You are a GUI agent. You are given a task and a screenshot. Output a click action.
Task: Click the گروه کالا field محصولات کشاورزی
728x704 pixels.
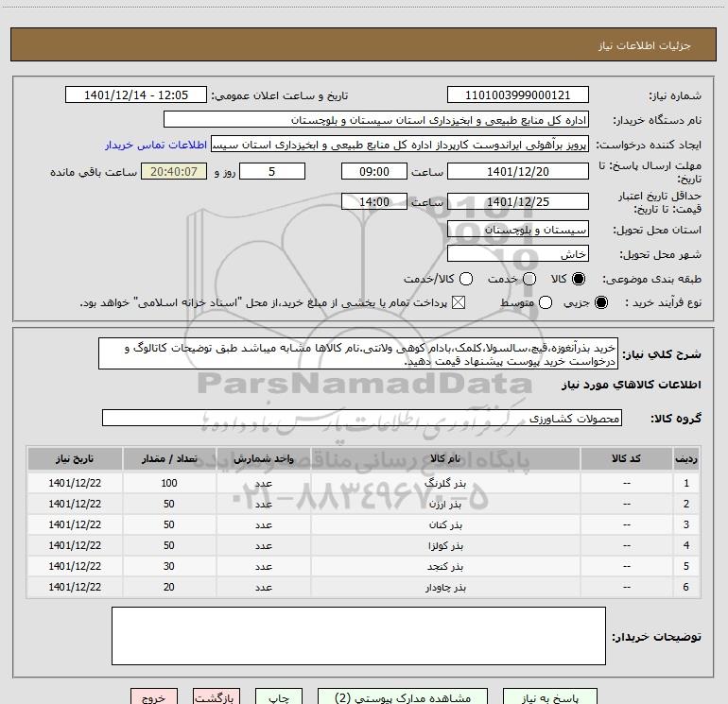pyautogui.click(x=362, y=418)
